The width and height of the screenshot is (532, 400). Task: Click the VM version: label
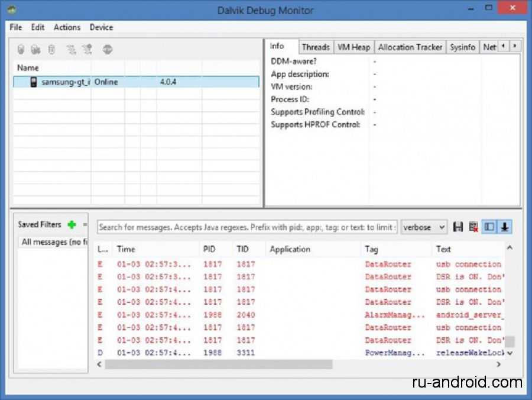291,86
